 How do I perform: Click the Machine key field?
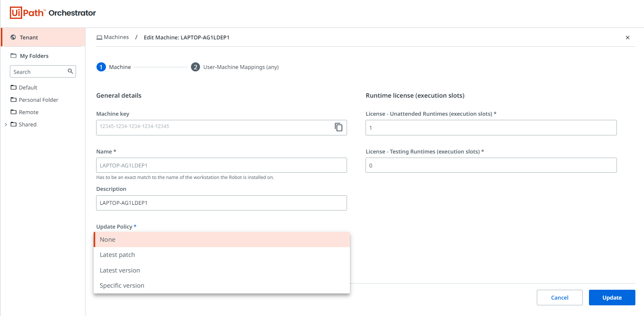pos(221,128)
